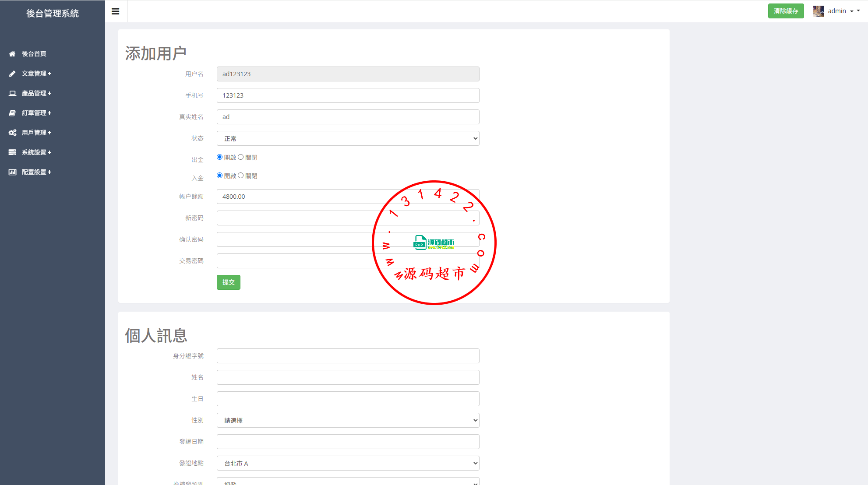
Task: Open the 状态 dropdown showing 正常
Action: pos(348,138)
